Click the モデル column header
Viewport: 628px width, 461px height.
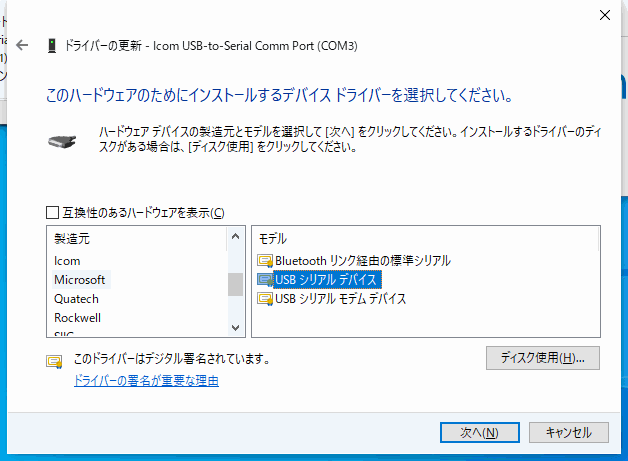click(273, 239)
